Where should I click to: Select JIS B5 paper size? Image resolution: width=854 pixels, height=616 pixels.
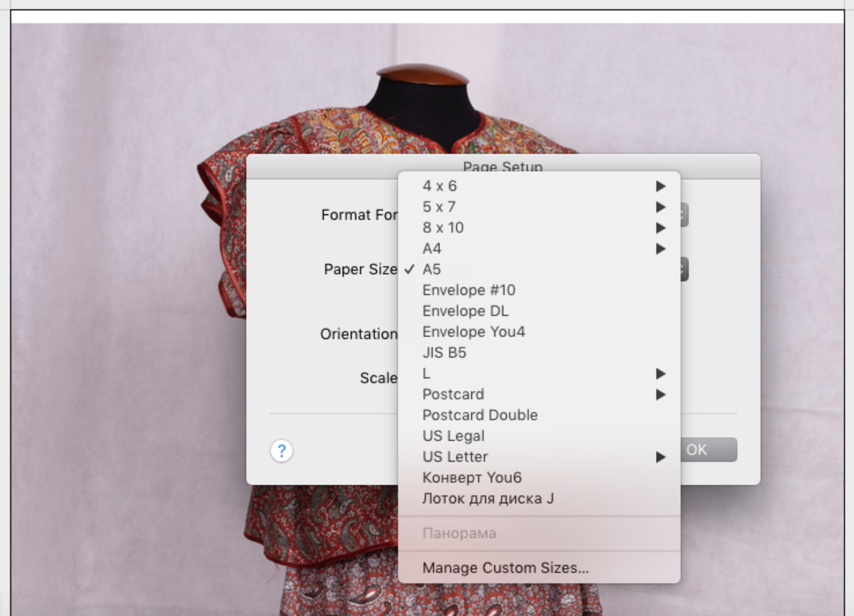pyautogui.click(x=539, y=353)
